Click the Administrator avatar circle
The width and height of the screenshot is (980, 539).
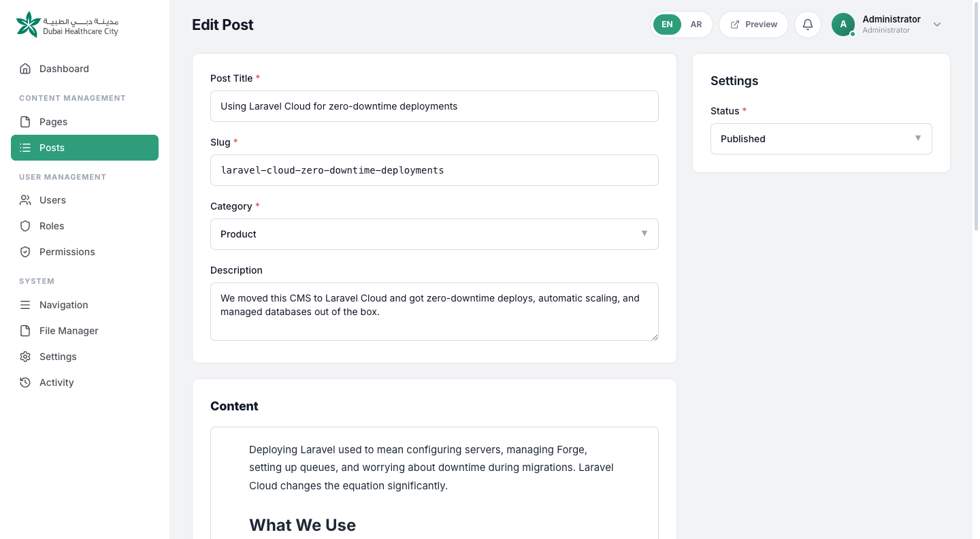(x=843, y=24)
